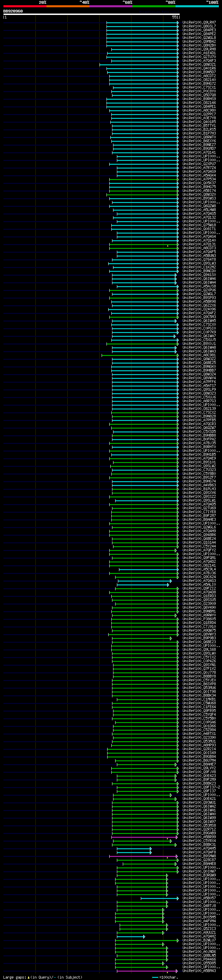Click the green ~80% identity legend bar
The image size is (222, 980).
coord(154,6)
